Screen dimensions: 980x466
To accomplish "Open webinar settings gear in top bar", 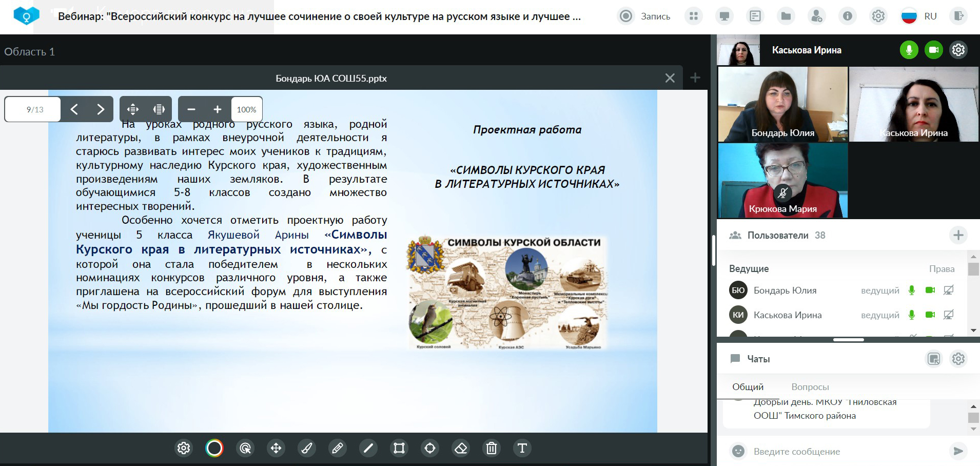I will pyautogui.click(x=878, y=16).
